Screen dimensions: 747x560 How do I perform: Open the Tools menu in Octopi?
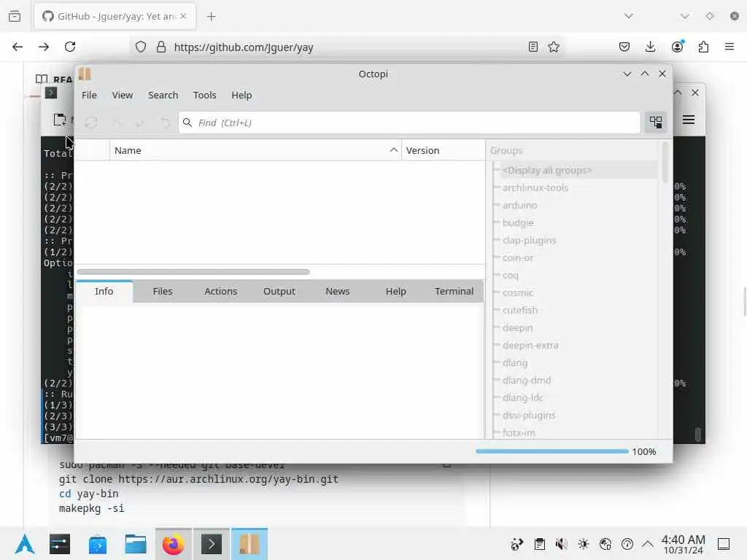pyautogui.click(x=205, y=96)
